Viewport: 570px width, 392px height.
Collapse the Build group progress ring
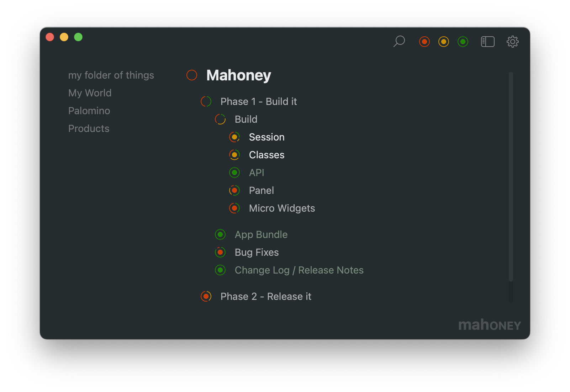click(220, 119)
